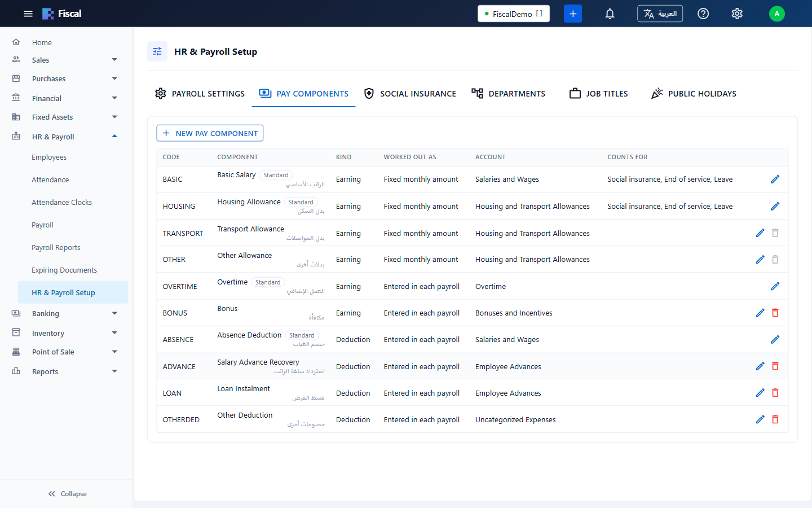The height and width of the screenshot is (508, 812).
Task: Switch to the Social Insurance tab
Action: point(410,94)
